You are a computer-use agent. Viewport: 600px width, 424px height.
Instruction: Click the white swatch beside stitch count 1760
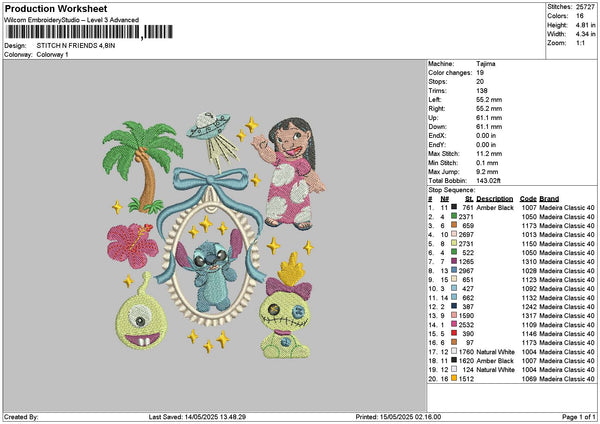pos(454,351)
